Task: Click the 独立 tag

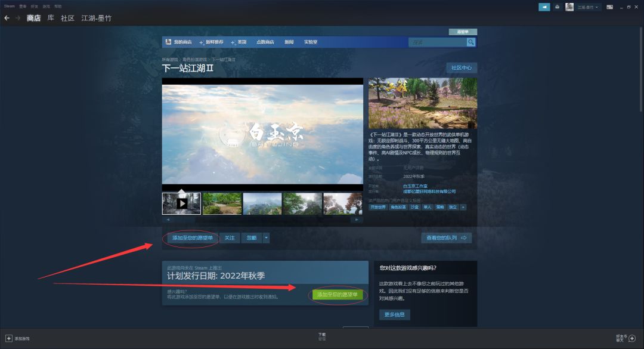Action: click(x=453, y=207)
